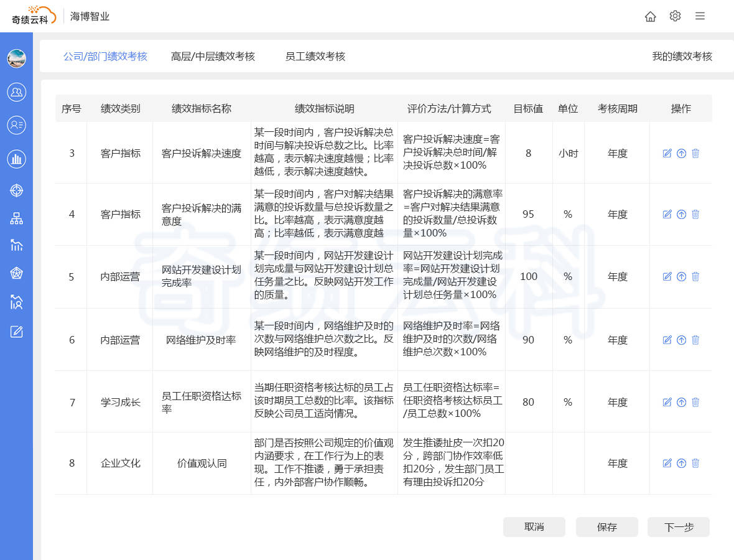Viewport: 734px width, 560px height.
Task: Click the 下一步 button
Action: [679, 527]
